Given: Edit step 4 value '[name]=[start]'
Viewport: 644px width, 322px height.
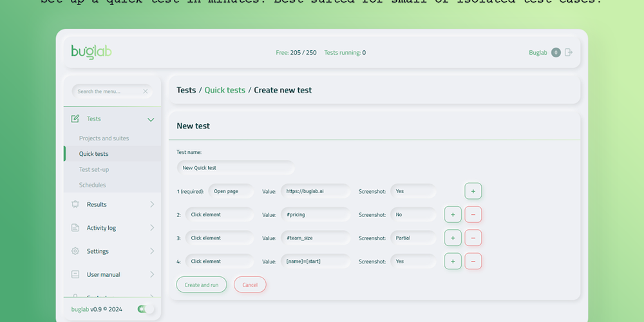Looking at the screenshot, I should 316,261.
